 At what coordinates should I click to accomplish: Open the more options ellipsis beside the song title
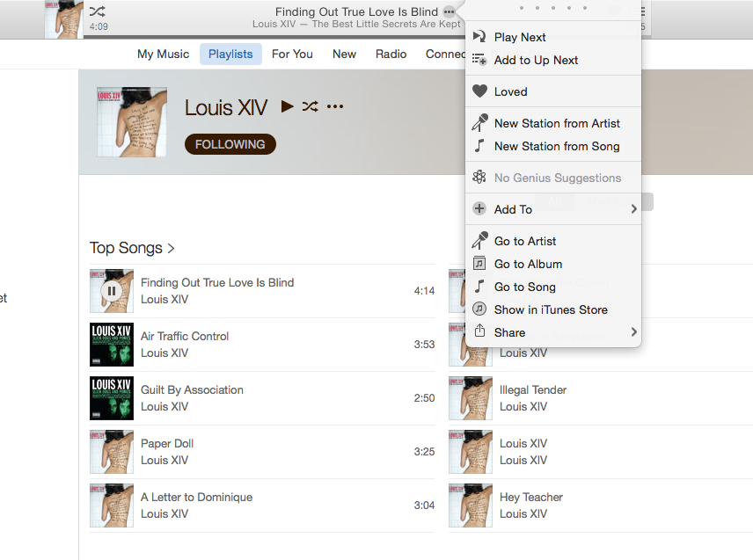click(x=449, y=11)
